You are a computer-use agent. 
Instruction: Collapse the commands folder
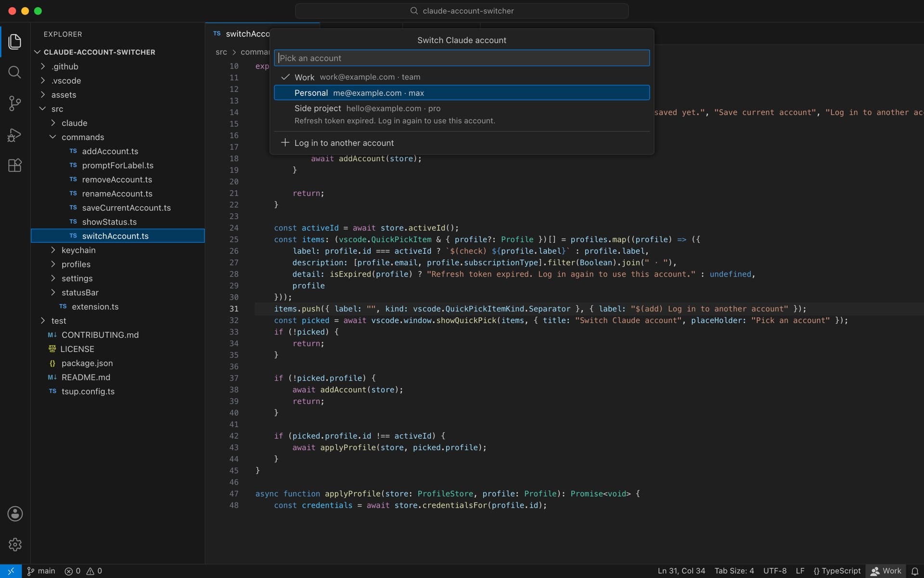pyautogui.click(x=117, y=137)
